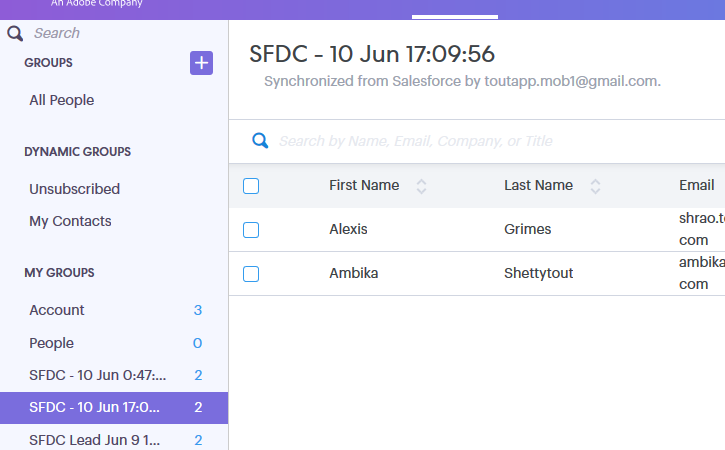Open the Unsubscribed dynamic group
The width and height of the screenshot is (725, 450).
point(74,189)
